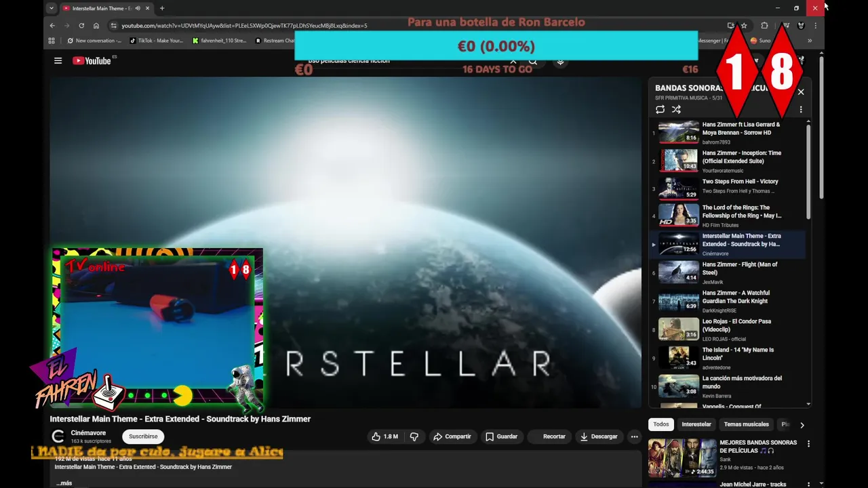Click the browser back arrow

click(52, 26)
